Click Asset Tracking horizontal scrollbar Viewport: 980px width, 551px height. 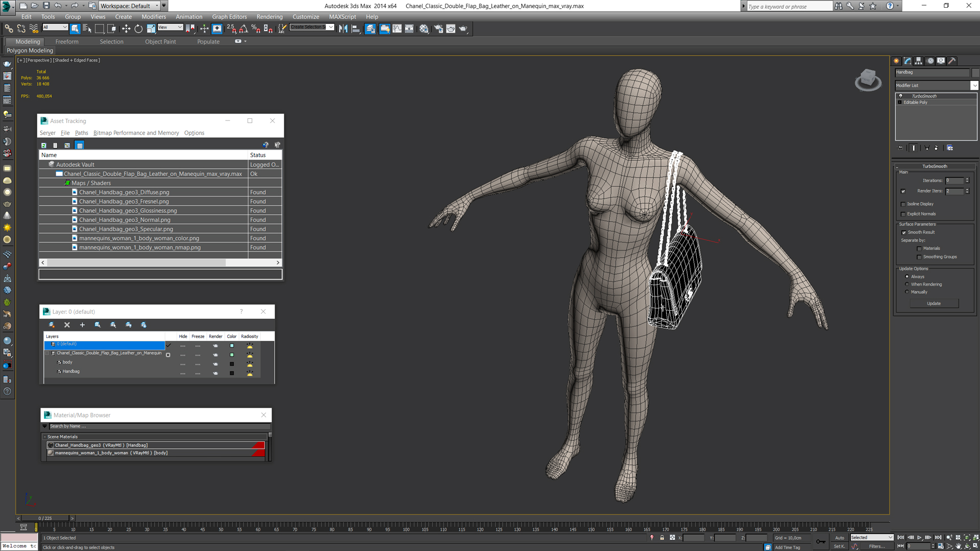(x=160, y=263)
